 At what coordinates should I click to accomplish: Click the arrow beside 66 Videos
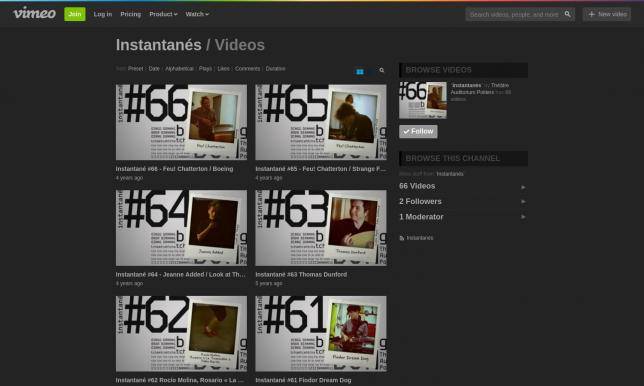(x=523, y=187)
